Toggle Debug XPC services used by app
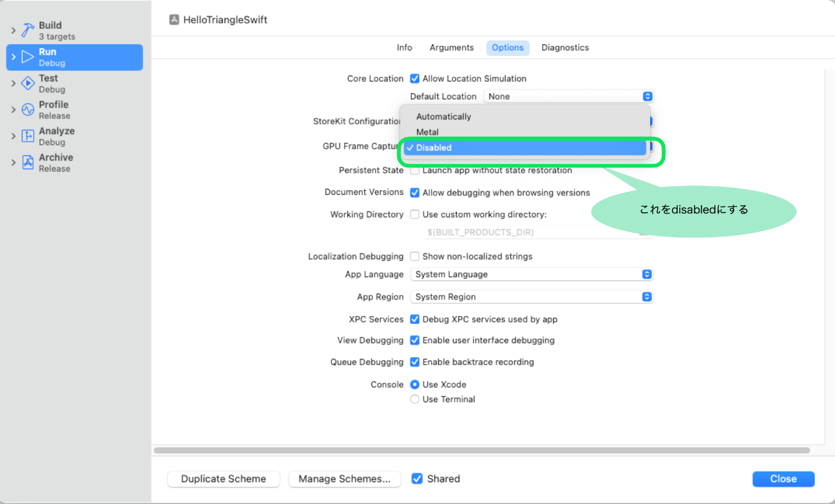835x504 pixels. coord(415,319)
